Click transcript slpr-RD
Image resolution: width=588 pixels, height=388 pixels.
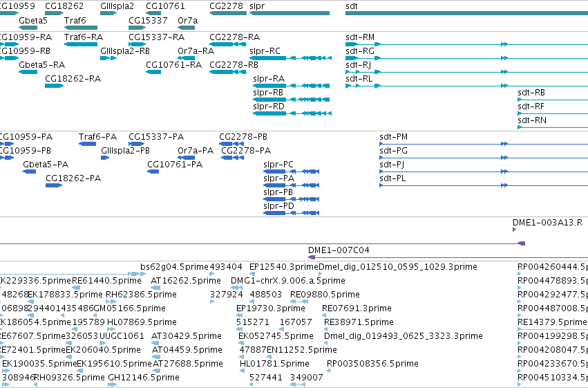(x=269, y=107)
